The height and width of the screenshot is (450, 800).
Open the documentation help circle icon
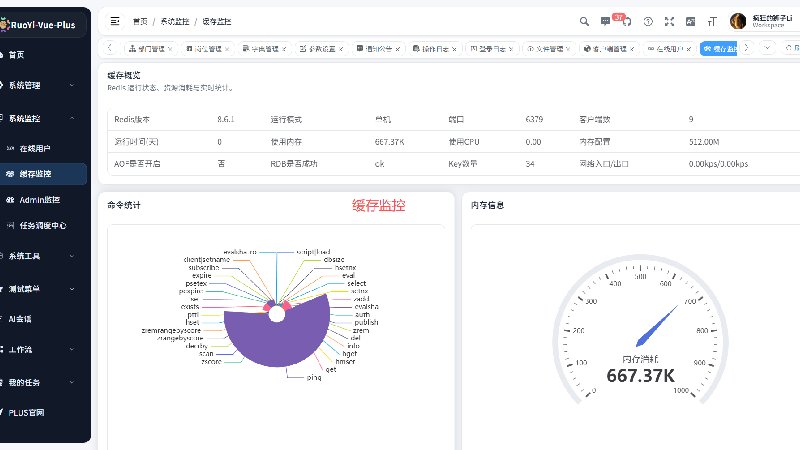tap(648, 21)
